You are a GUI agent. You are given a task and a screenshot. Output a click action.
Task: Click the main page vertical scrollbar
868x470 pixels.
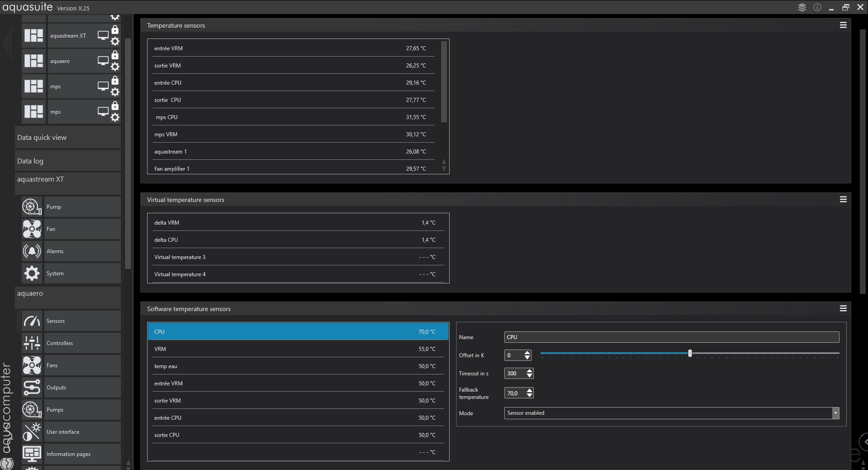[x=863, y=161]
